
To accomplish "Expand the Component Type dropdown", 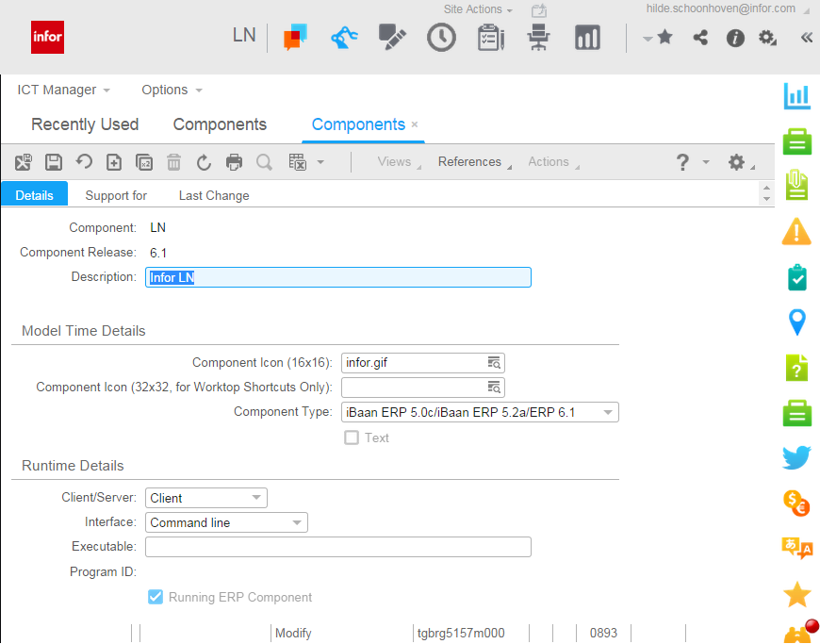I will pos(609,412).
